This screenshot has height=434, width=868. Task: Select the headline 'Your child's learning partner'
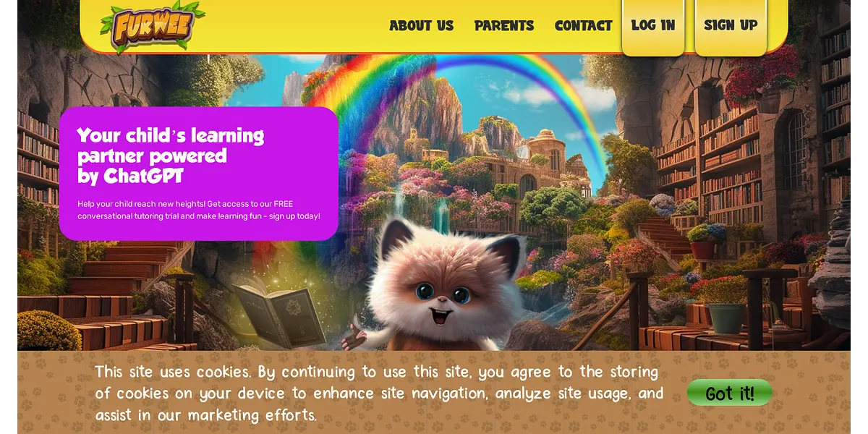(x=171, y=145)
